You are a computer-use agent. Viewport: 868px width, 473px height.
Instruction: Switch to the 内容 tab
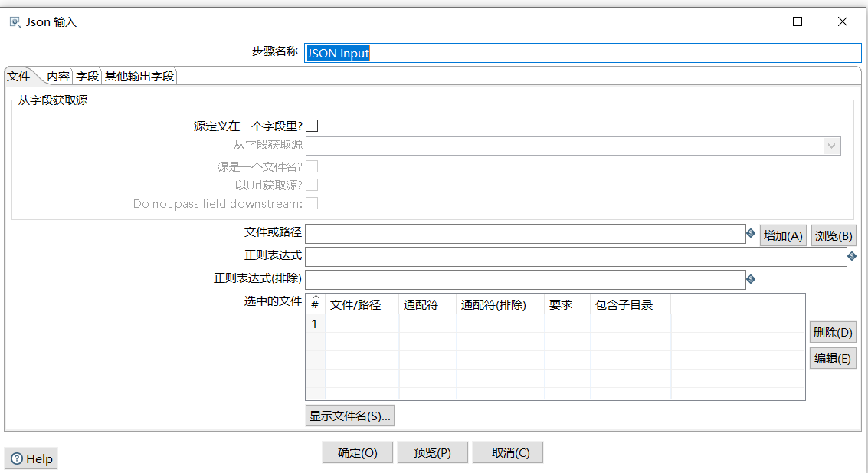point(58,76)
